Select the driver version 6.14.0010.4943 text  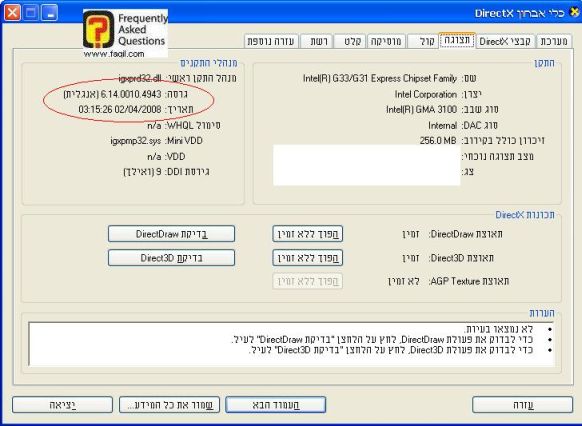pos(131,94)
